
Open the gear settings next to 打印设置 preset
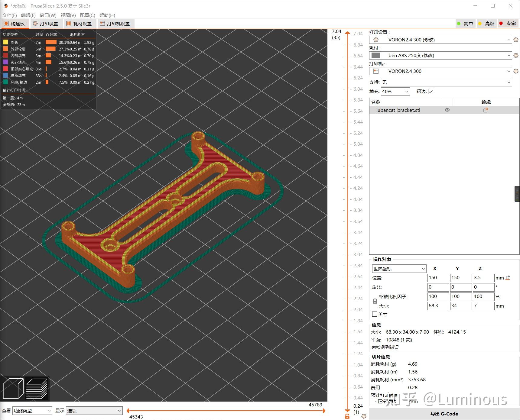516,40
